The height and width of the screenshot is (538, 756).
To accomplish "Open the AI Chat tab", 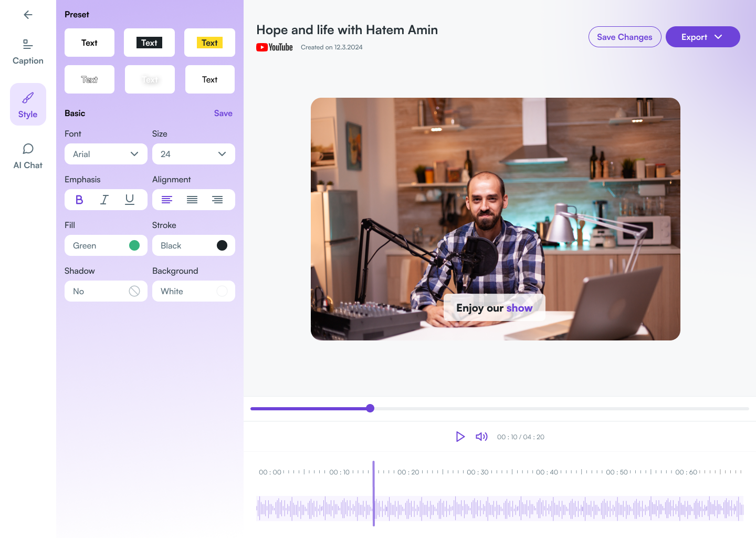I will tap(28, 157).
